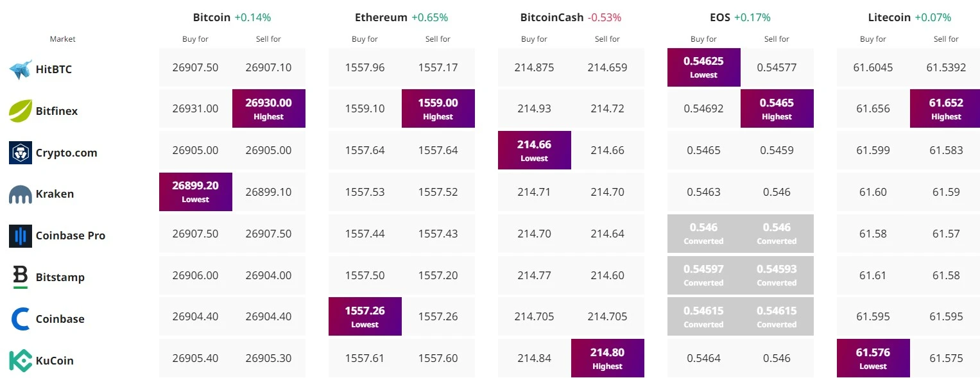The width and height of the screenshot is (980, 378).
Task: Click the Coinbase blue C icon
Action: click(21, 319)
